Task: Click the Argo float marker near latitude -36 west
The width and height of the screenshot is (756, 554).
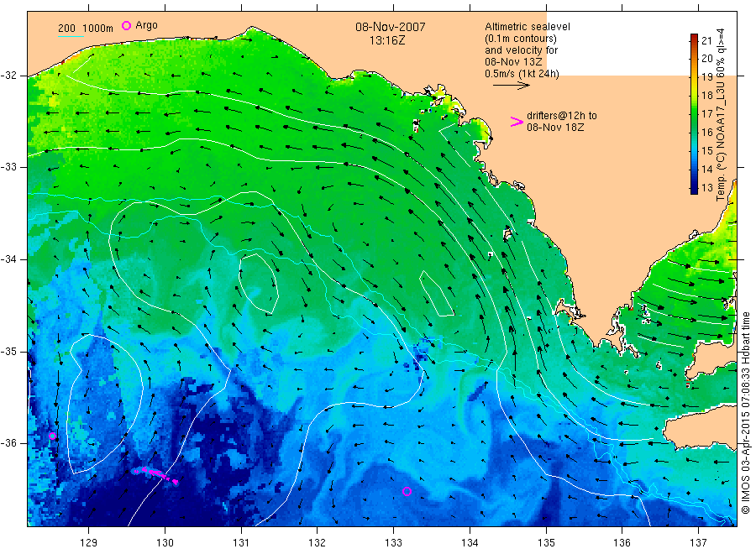Action: click(53, 436)
